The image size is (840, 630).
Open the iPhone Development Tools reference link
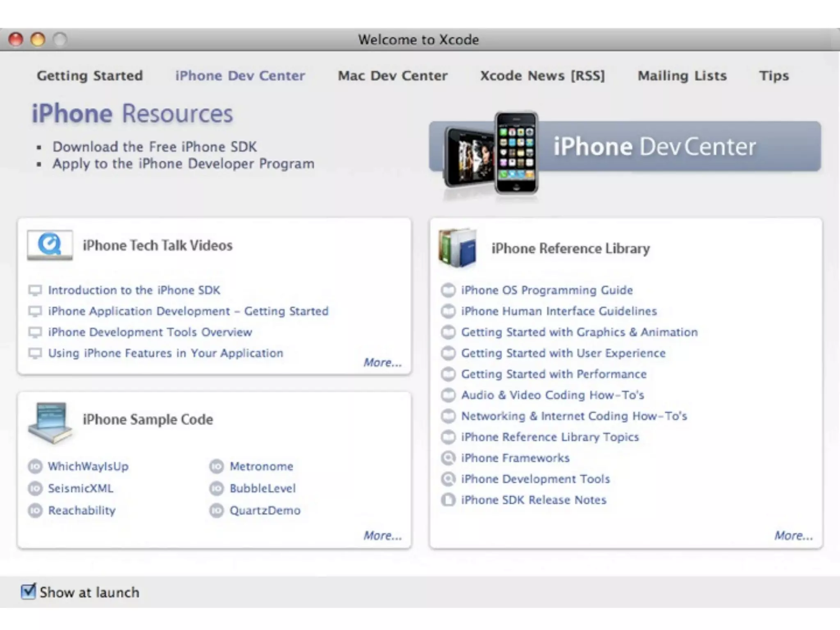(x=536, y=479)
